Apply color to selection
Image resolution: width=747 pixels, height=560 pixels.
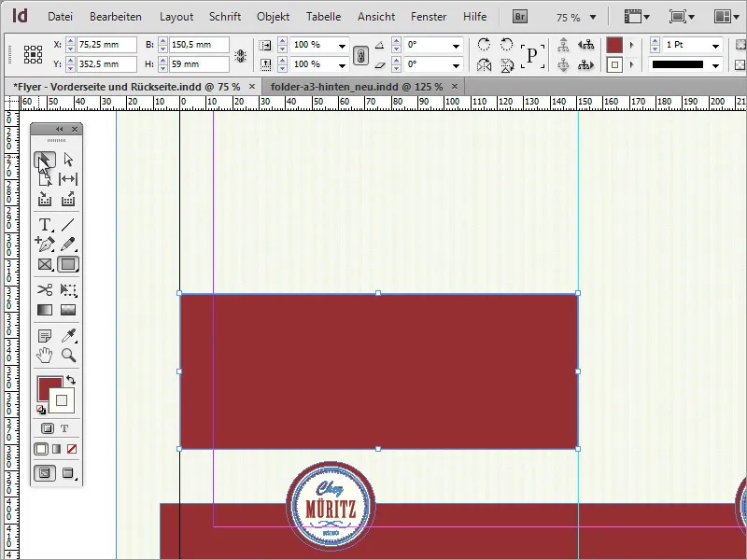[41, 449]
